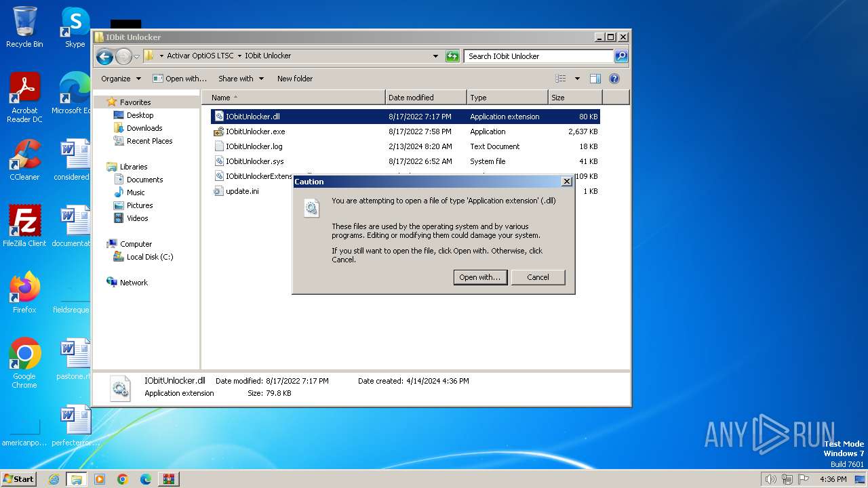Screen dimensions: 868x488
Task: Click the Start button
Action: coord(18,479)
